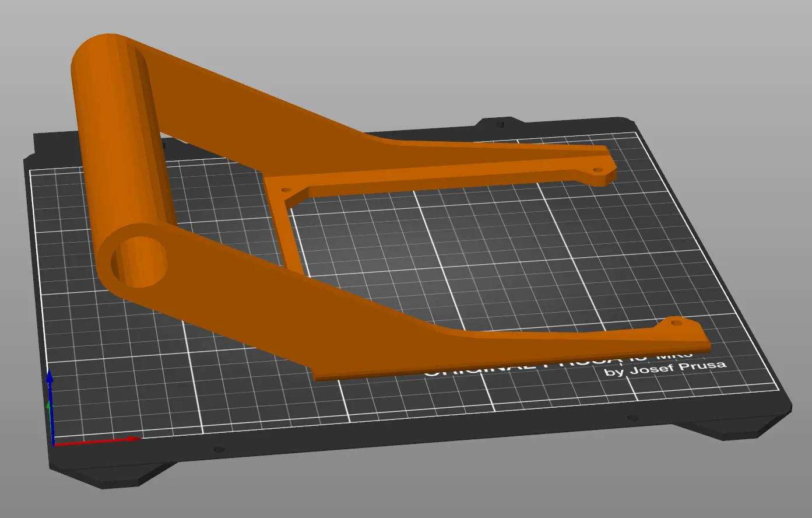
Task: Click the 'by Josef Prusa' bed text
Action: click(x=666, y=369)
